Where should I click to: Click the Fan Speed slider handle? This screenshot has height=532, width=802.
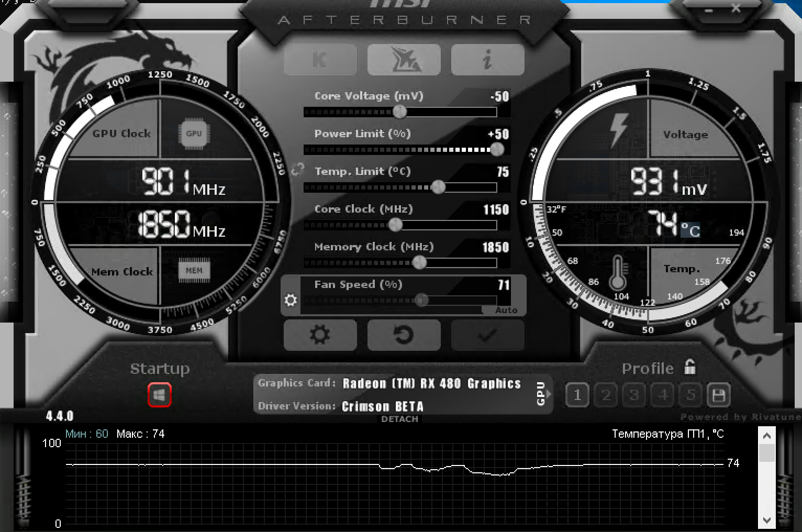[x=421, y=300]
